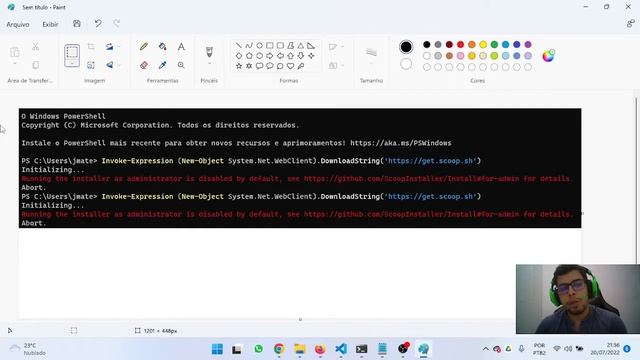Select the five-point Star shape
640x360 pixels.
[239, 66]
